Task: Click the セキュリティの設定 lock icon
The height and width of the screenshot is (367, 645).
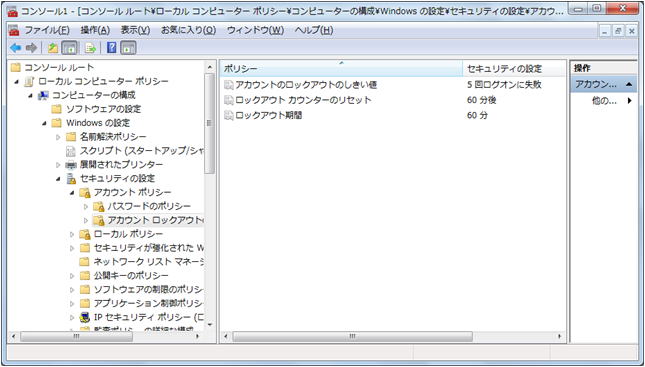Action: 71,179
